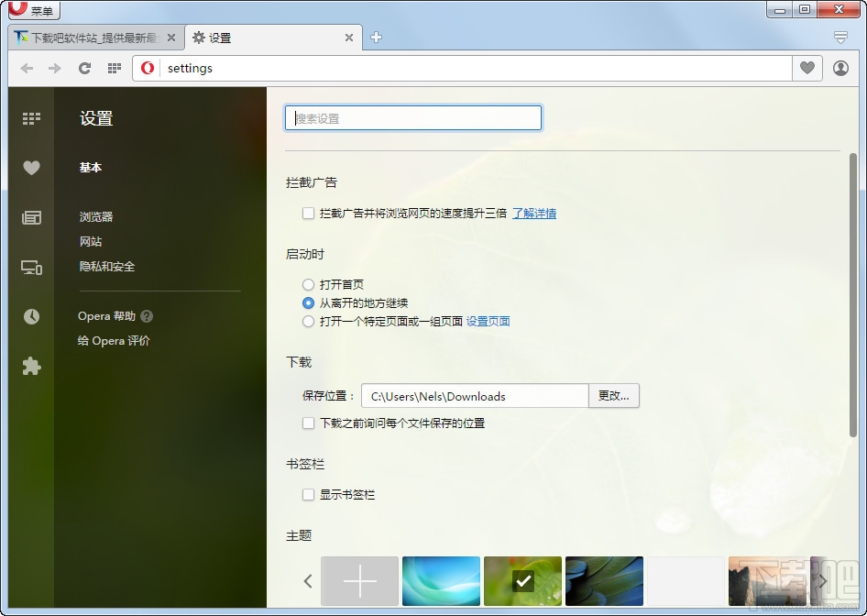Open Speed Dial from the sidebar

pos(30,117)
